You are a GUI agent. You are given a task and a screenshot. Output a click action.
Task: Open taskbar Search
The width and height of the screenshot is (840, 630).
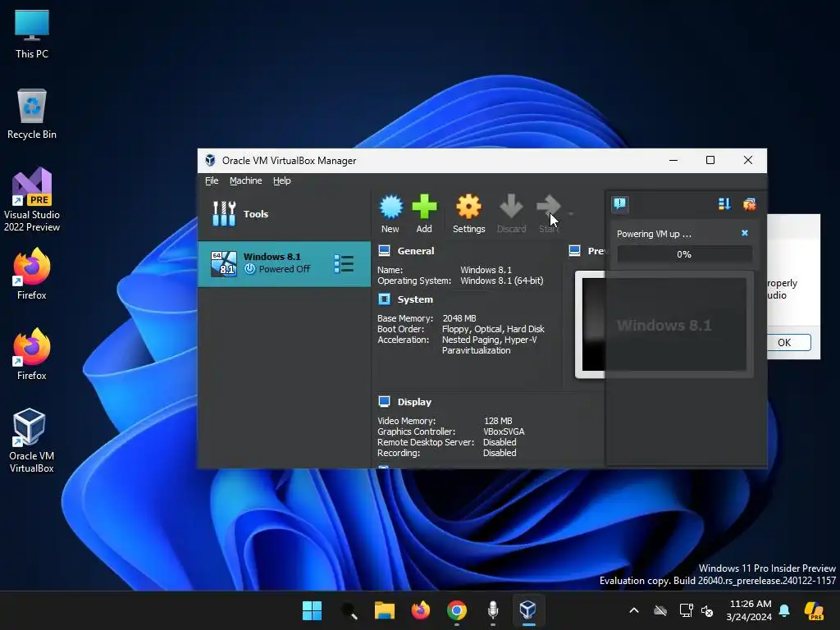(349, 610)
